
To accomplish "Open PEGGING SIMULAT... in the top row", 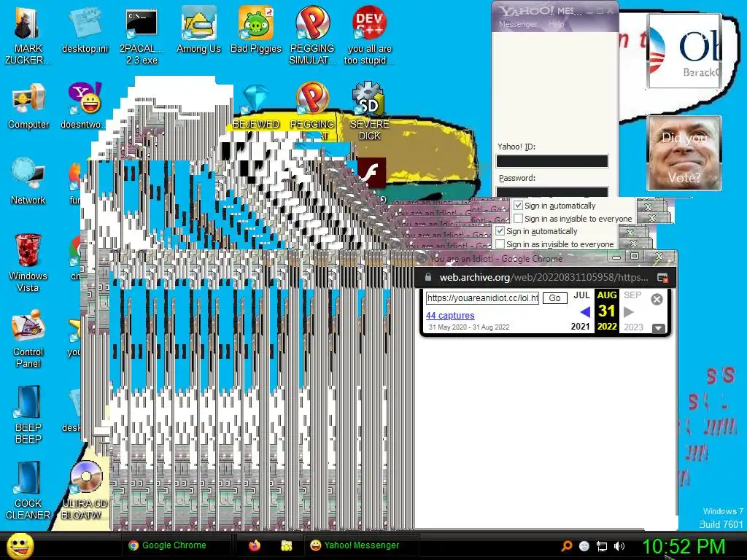I will (x=312, y=34).
